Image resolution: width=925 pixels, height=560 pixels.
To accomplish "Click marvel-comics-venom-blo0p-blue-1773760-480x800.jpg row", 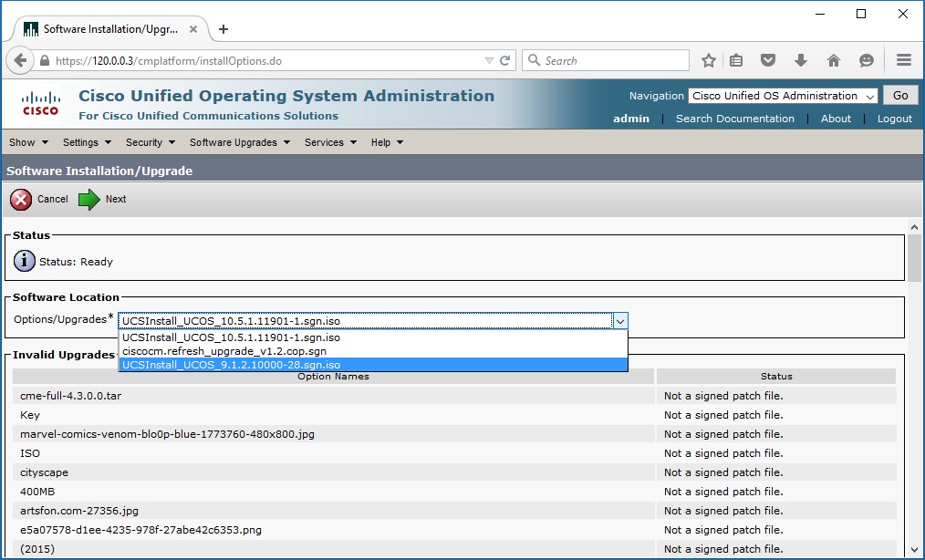I will coord(333,434).
